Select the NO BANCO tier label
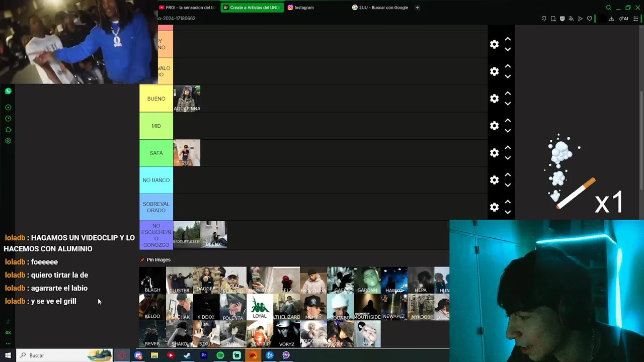 tap(156, 180)
